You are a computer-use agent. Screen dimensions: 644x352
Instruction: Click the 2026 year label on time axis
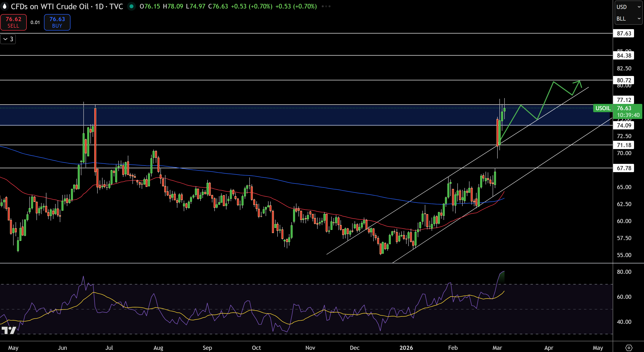click(406, 347)
